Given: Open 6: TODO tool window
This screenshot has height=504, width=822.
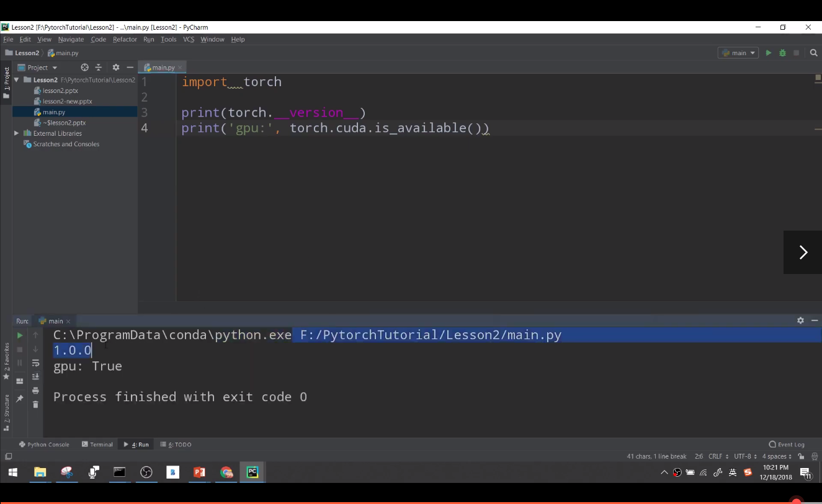Looking at the screenshot, I should 176,444.
